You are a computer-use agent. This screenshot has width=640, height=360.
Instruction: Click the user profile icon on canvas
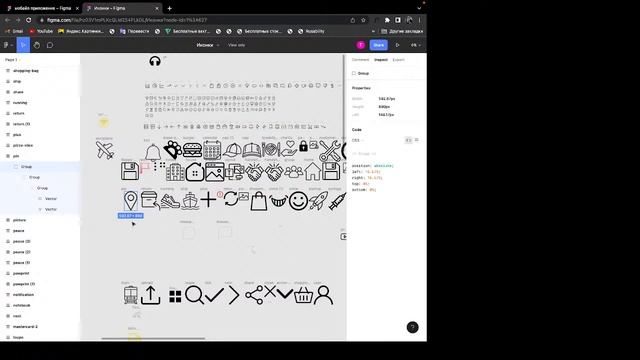point(323,295)
